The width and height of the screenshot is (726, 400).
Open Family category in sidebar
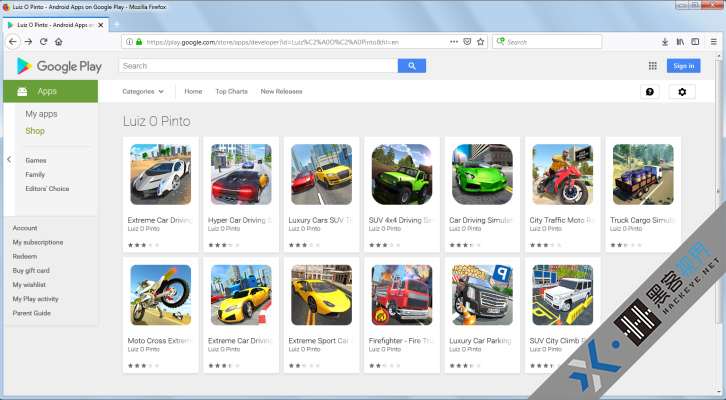coord(35,175)
